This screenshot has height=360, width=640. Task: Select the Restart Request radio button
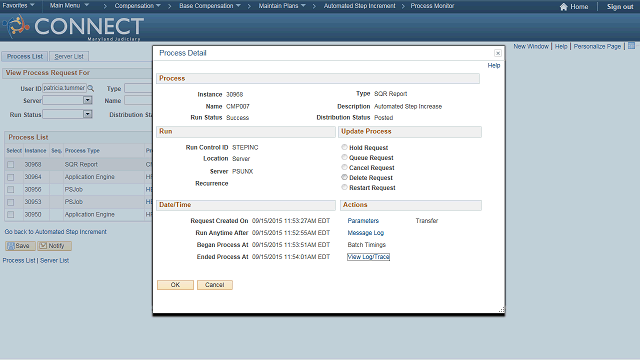(x=344, y=187)
